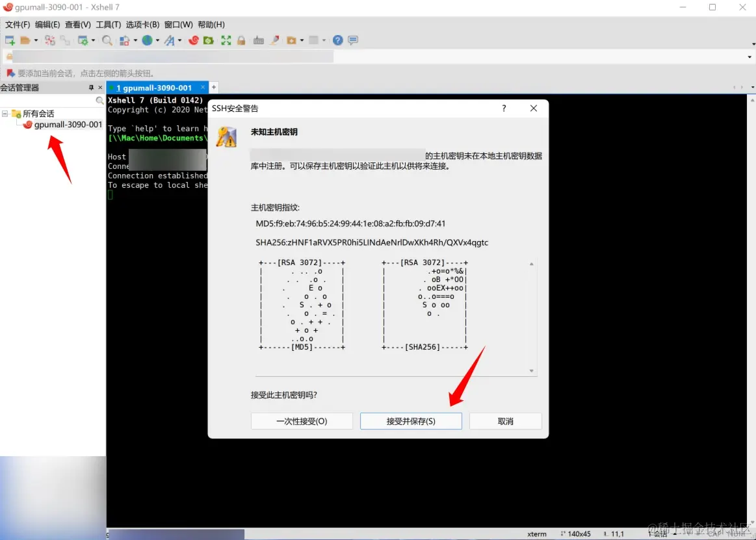756x540 pixels.
Task: Click the fingerprint box scroll-down arrow
Action: 531,371
